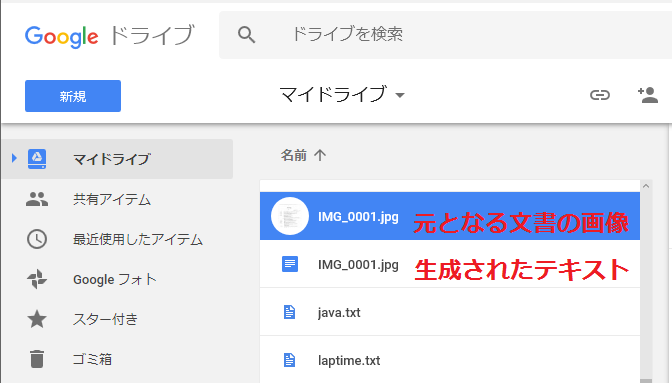Click the Google Photos pinwheel icon
Viewport: 672px width, 383px height.
pos(37,279)
